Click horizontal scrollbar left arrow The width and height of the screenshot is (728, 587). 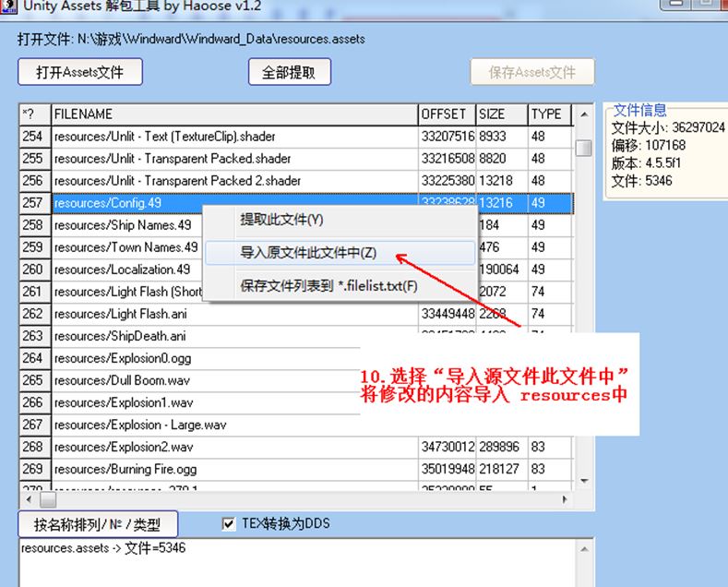[26, 499]
